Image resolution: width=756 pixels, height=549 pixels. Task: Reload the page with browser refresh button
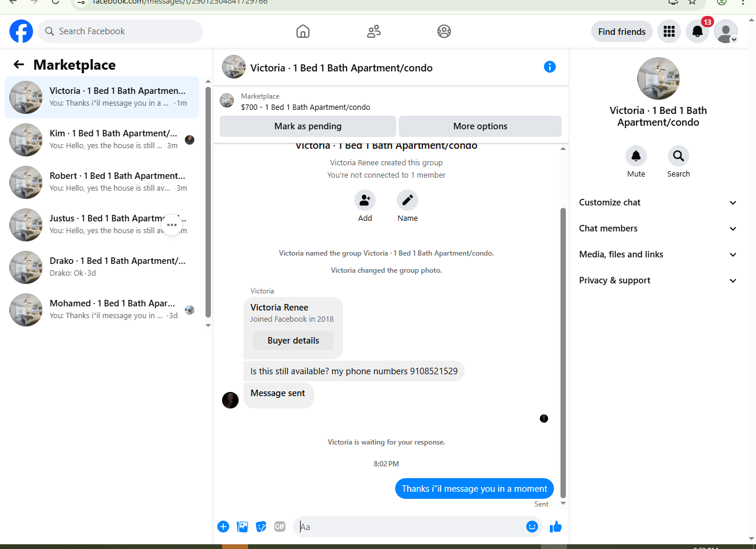(x=56, y=2)
